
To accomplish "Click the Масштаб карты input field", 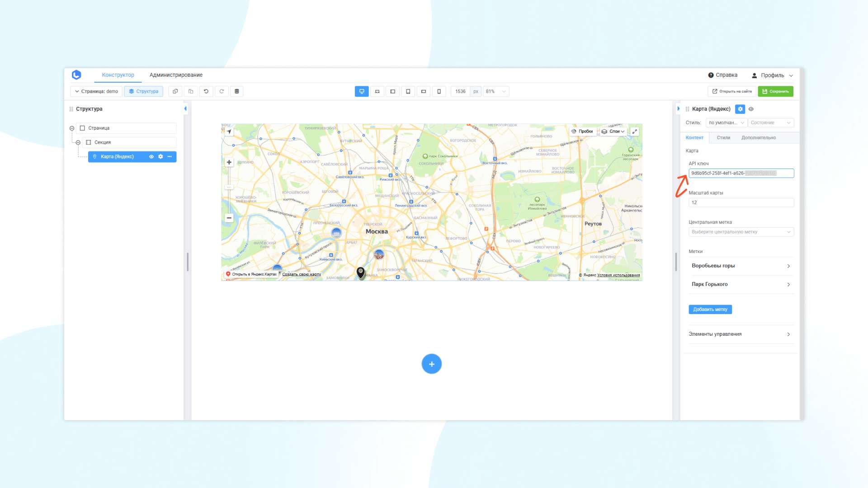I will [x=741, y=202].
